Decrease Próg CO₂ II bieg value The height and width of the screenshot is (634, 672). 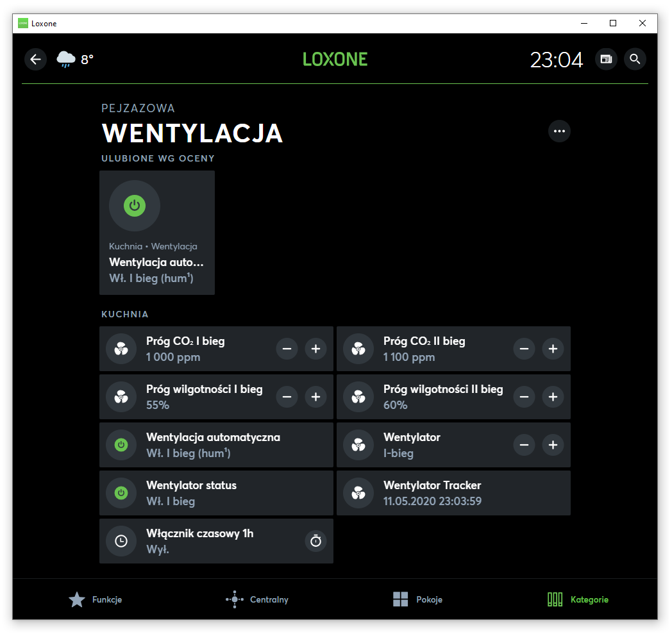point(524,349)
